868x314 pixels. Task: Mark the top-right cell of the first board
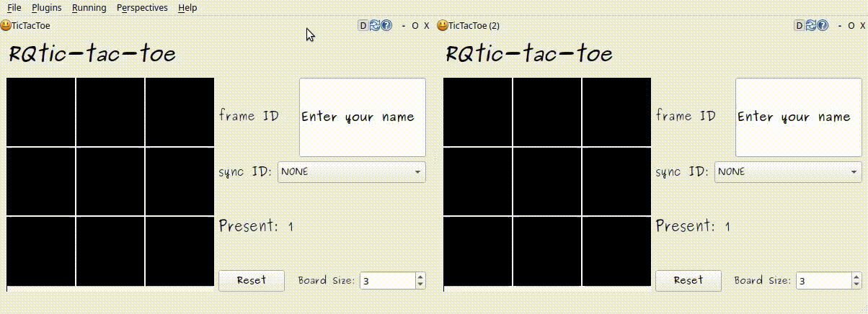coord(180,112)
